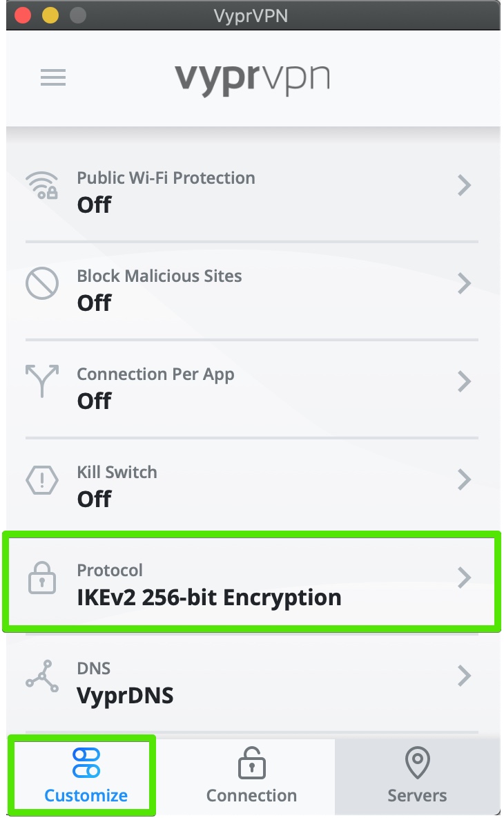504x818 pixels.
Task: Click the Kill Switch Off status
Action: 94,499
